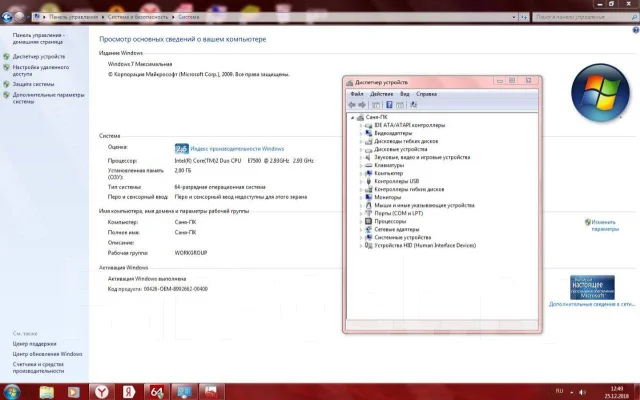Open the media player taskbar icon
The width and height of the screenshot is (640, 400).
(x=74, y=392)
